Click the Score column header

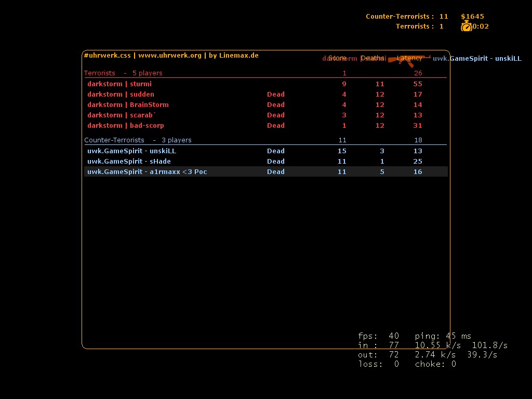337,58
